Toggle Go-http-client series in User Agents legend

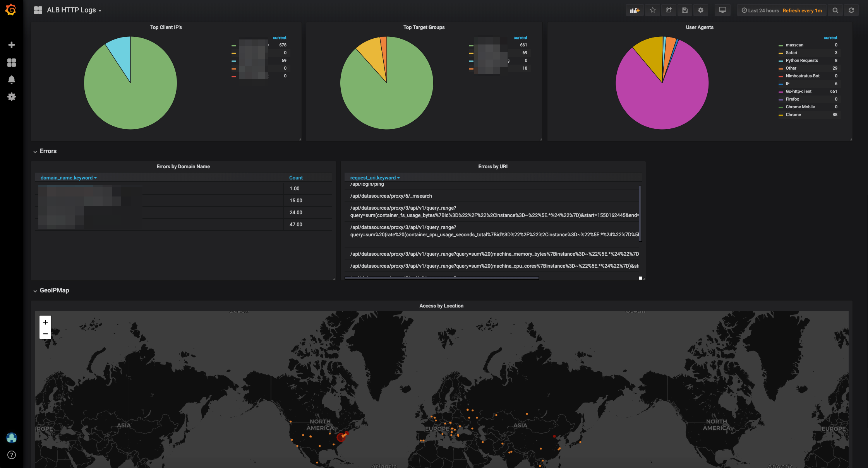798,92
